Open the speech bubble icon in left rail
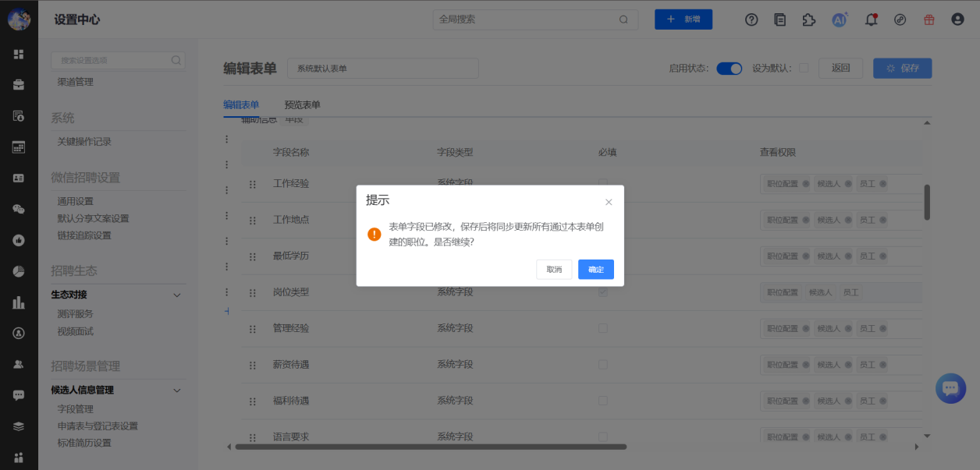 (19, 395)
